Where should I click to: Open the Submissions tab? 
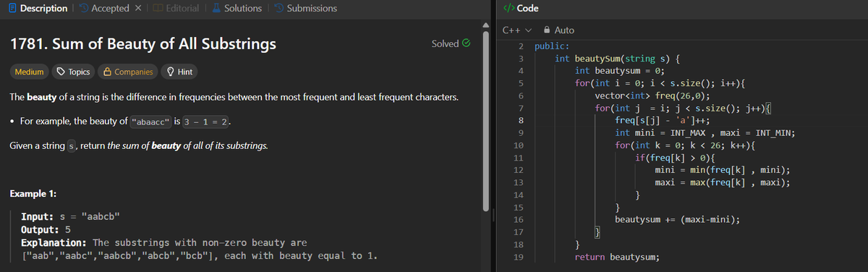click(306, 8)
